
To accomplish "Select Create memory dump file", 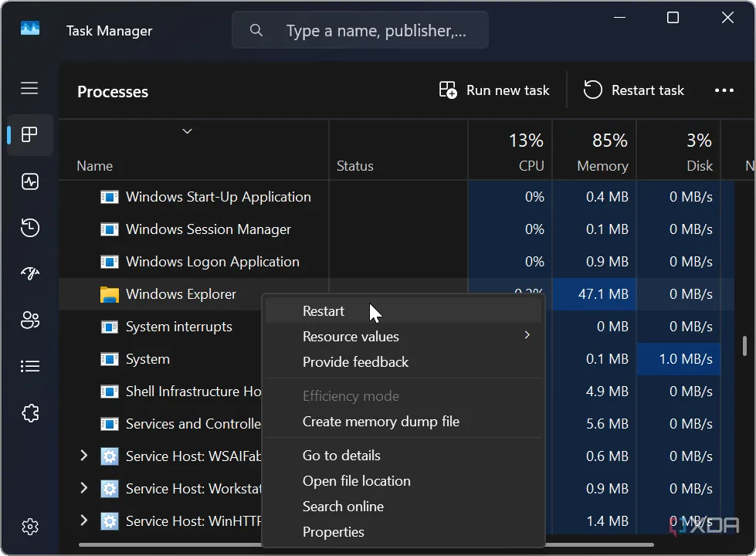I will point(403,422).
